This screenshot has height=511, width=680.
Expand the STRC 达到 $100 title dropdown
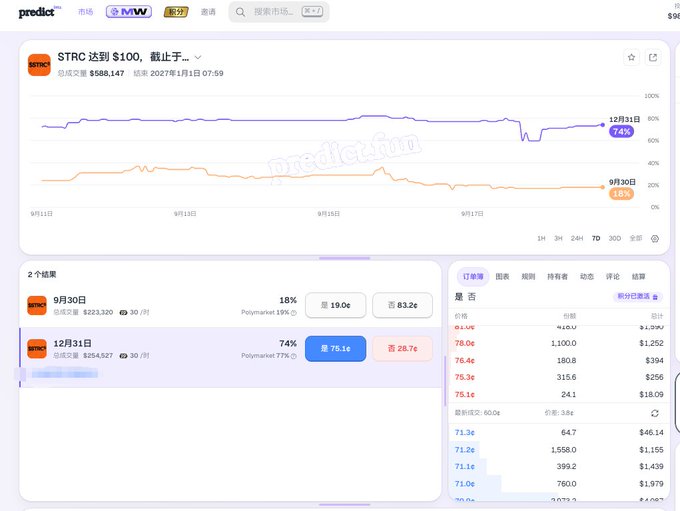point(198,57)
